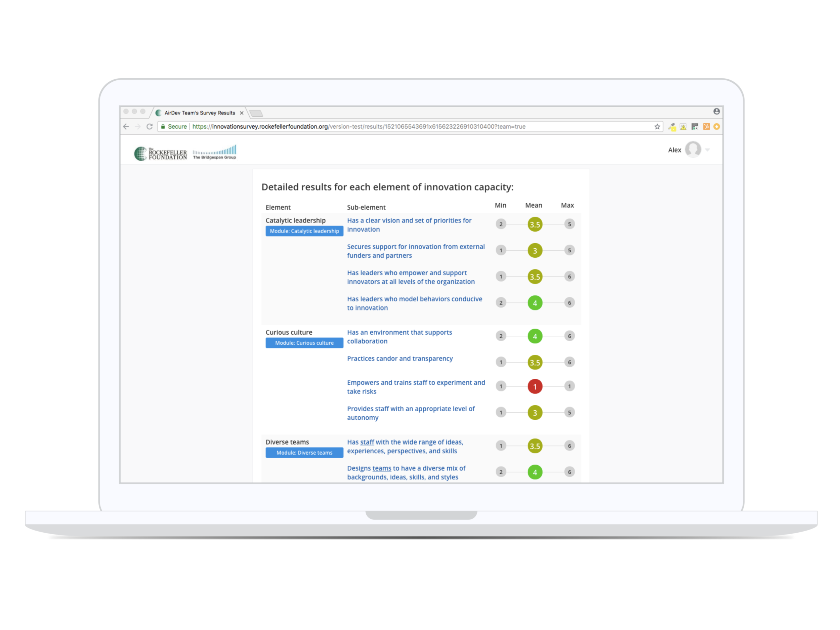Click the browser back arrow
The width and height of the screenshot is (840, 630).
(126, 127)
